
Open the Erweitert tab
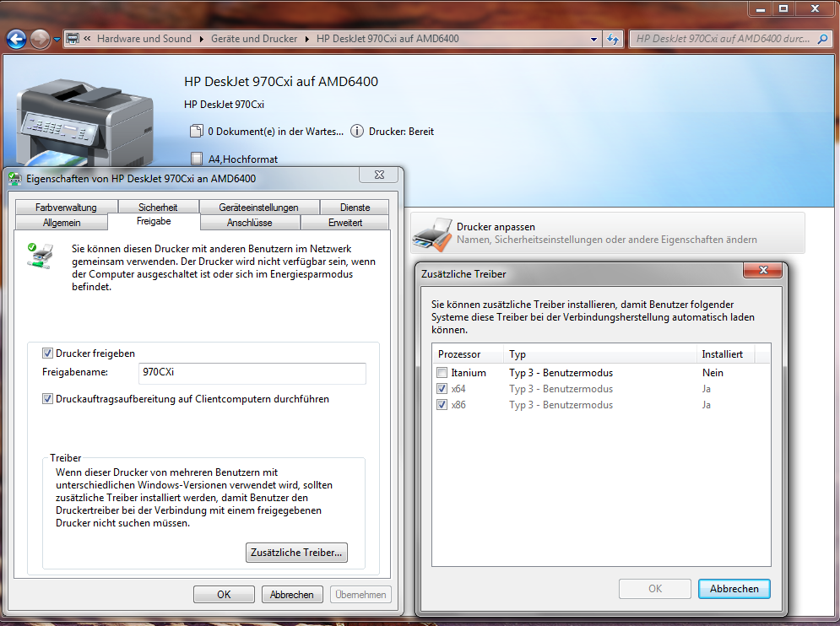345,222
